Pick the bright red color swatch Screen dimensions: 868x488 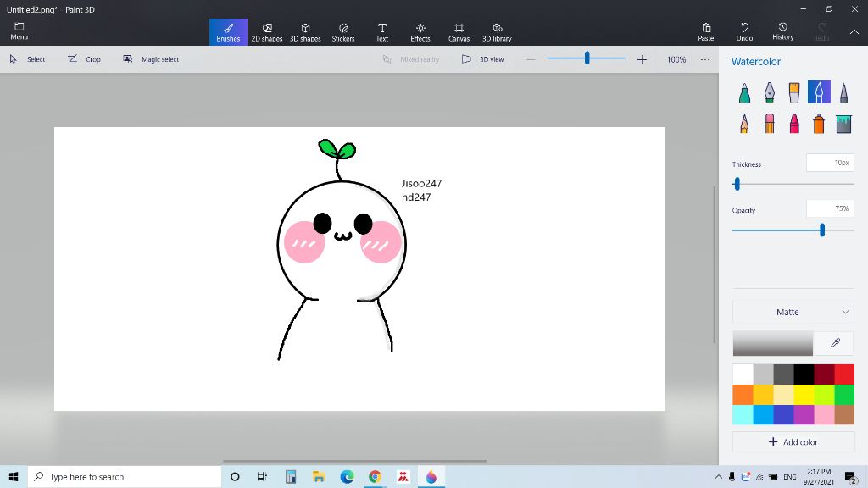844,374
